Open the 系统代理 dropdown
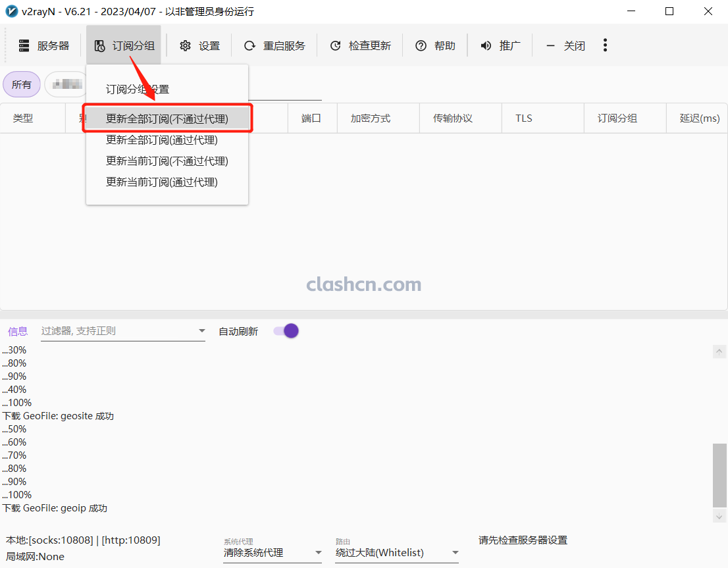The height and width of the screenshot is (568, 728). tap(273, 553)
